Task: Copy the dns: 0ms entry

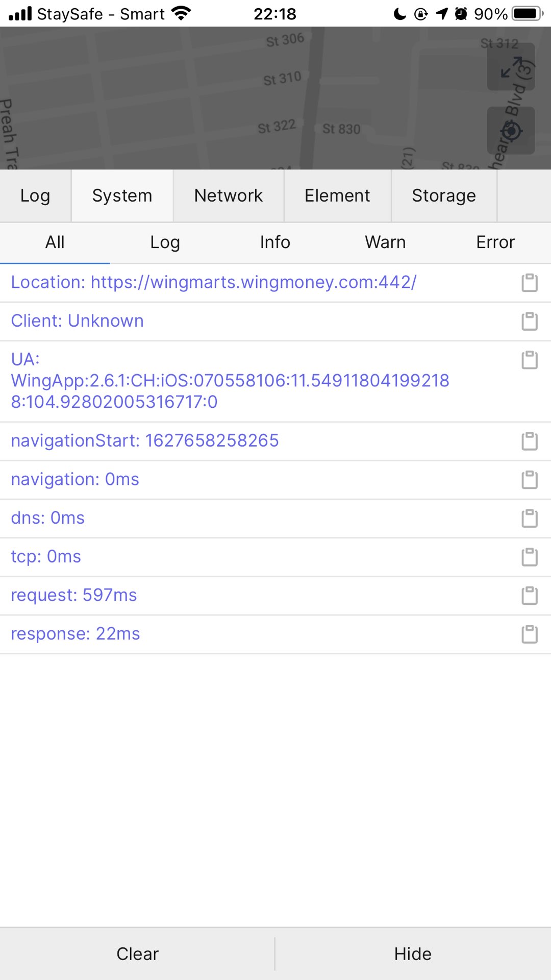Action: [x=530, y=519]
